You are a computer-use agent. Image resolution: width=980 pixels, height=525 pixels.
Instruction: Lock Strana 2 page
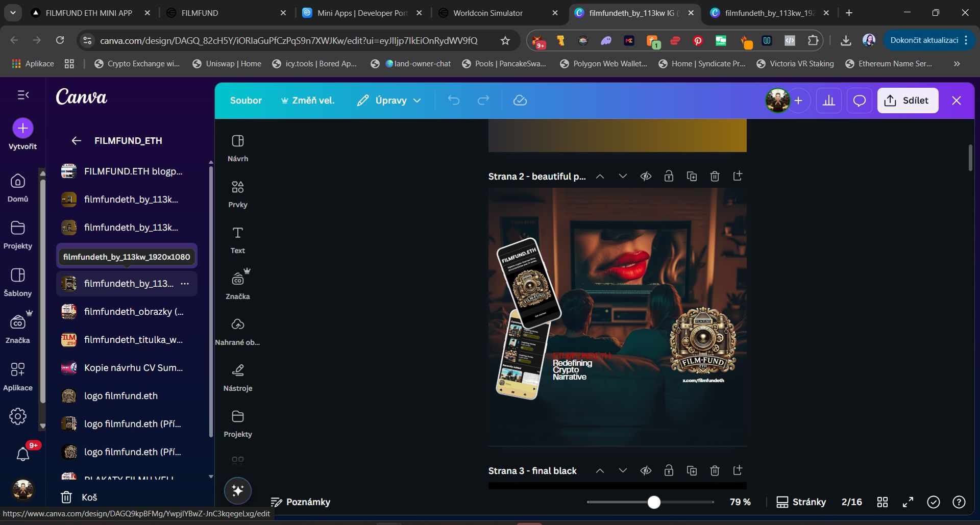point(669,177)
